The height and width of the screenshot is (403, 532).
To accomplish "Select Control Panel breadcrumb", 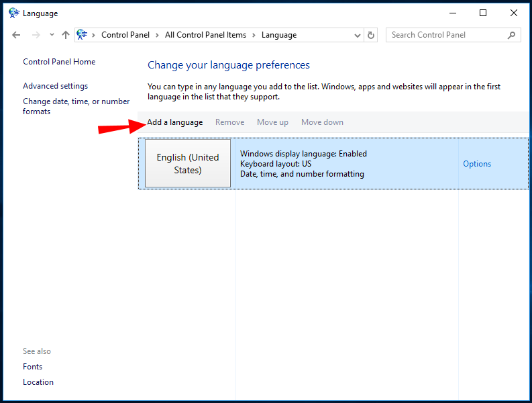I will pos(125,35).
